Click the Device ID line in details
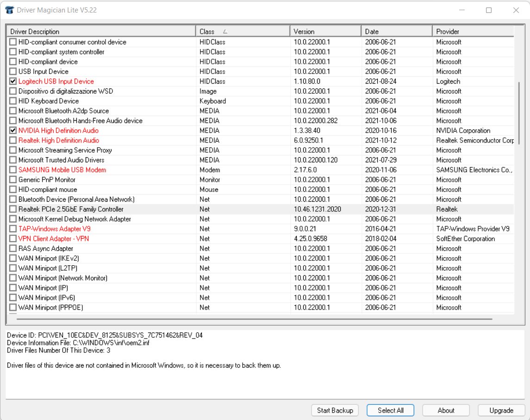Image resolution: width=530 pixels, height=420 pixels. pos(105,335)
